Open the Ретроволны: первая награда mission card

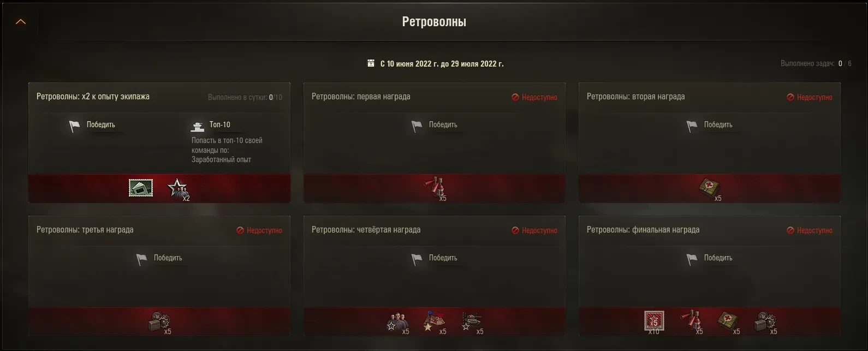tap(435, 142)
